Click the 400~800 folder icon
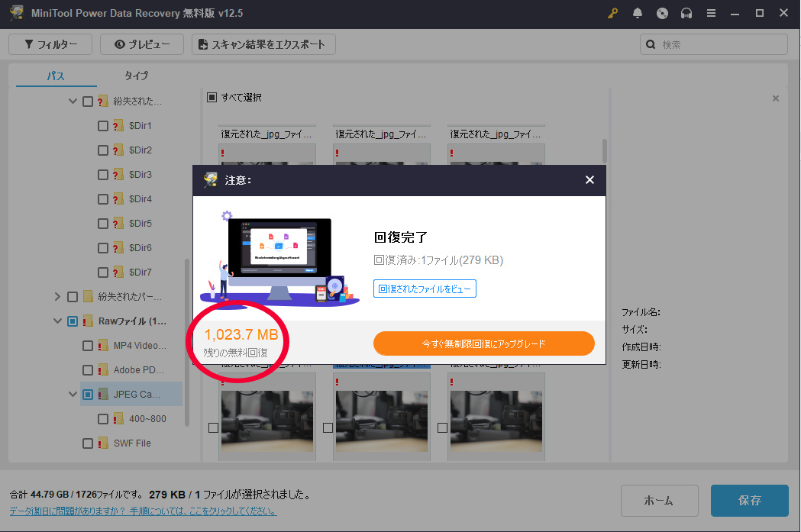 point(118,419)
